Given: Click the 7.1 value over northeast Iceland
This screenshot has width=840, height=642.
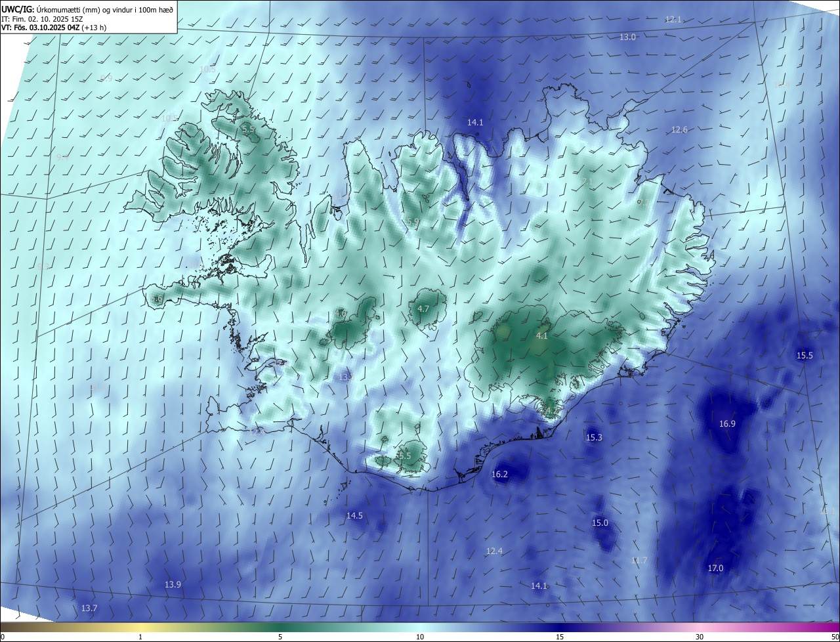Looking at the screenshot, I should coord(587,181).
